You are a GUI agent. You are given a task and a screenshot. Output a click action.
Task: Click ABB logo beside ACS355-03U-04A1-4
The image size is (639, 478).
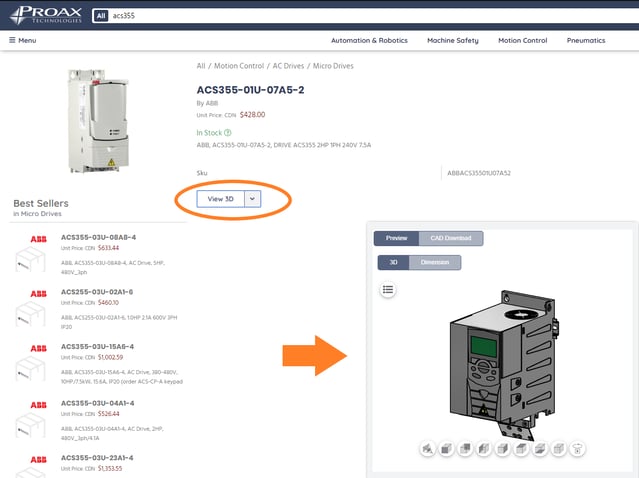pyautogui.click(x=38, y=405)
